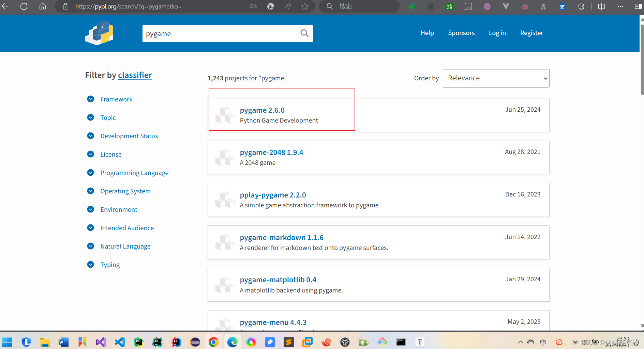Open the Sponsors page link
The image size is (644, 349).
pyautogui.click(x=461, y=33)
